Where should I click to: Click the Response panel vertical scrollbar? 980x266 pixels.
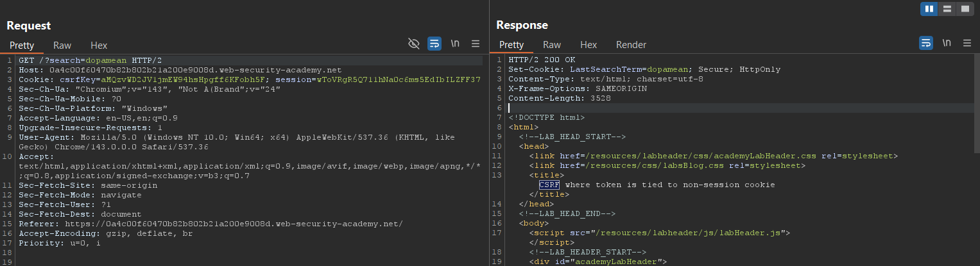click(976, 104)
